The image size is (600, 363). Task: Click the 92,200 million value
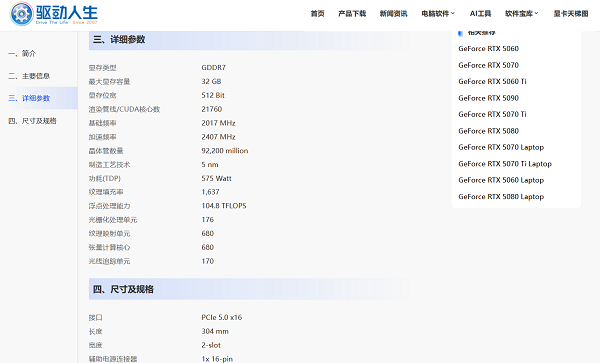click(225, 151)
